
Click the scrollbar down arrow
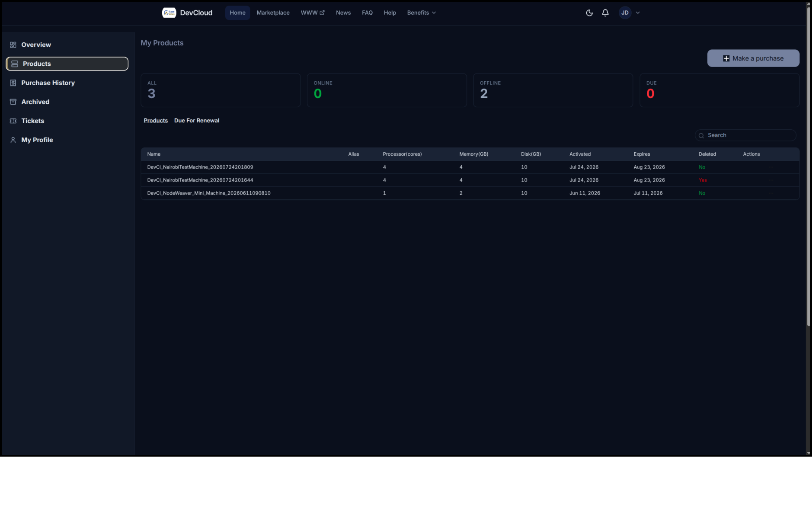tap(808, 453)
